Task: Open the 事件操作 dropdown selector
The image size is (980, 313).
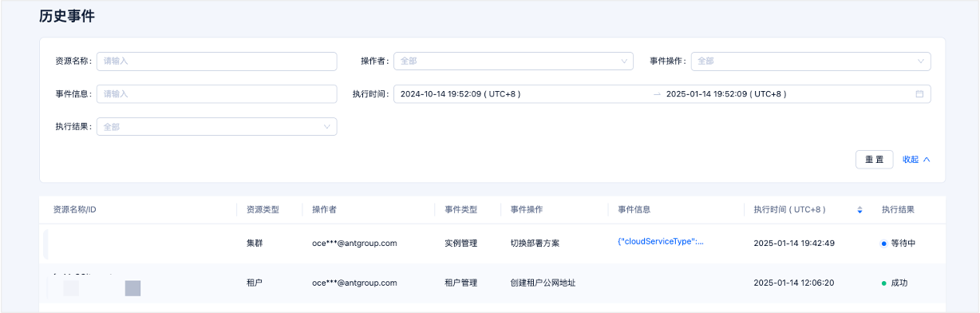Action: coord(811,61)
